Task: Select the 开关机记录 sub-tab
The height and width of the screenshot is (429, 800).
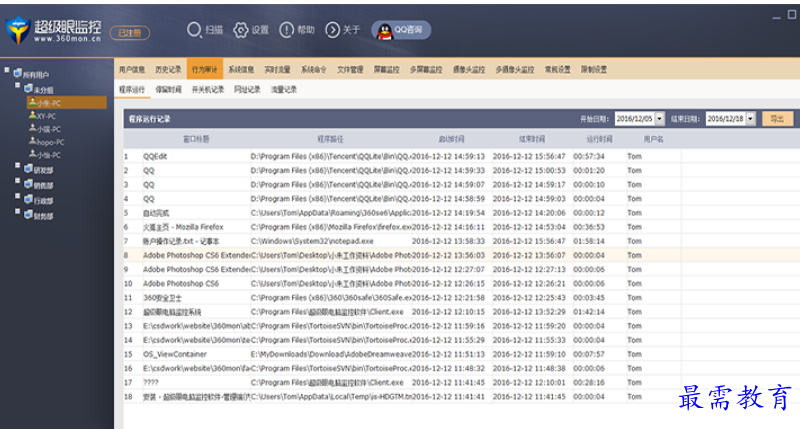Action: tap(208, 90)
